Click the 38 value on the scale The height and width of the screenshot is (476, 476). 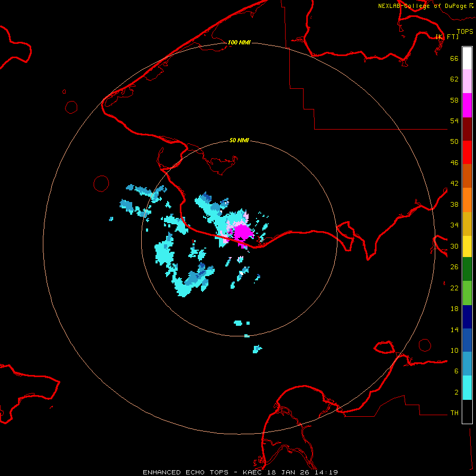point(454,205)
